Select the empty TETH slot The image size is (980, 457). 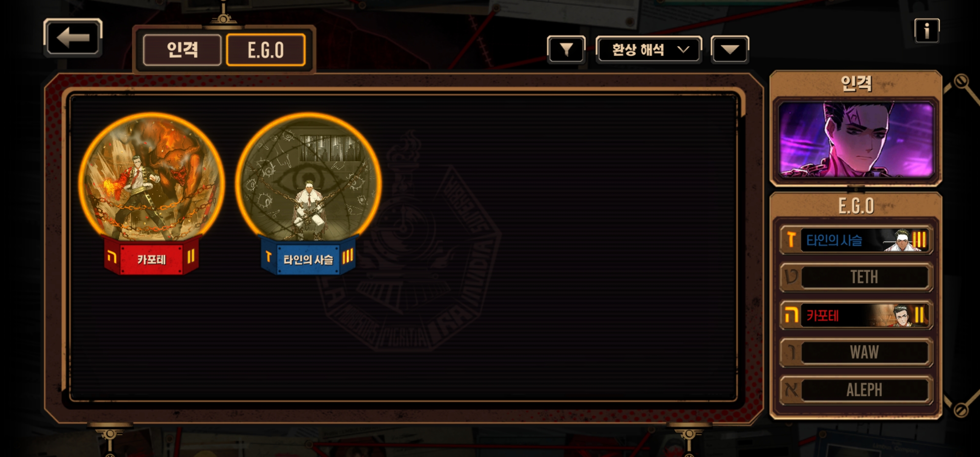point(856,277)
